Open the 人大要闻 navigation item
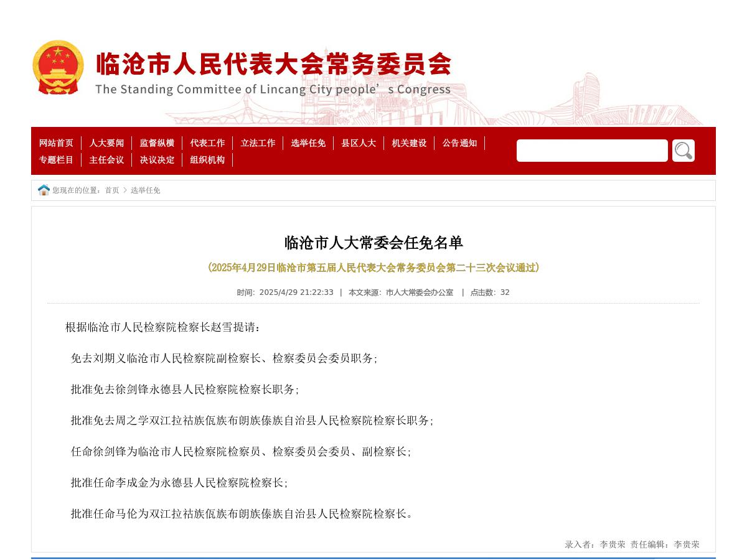The width and height of the screenshot is (747, 560). (x=106, y=143)
